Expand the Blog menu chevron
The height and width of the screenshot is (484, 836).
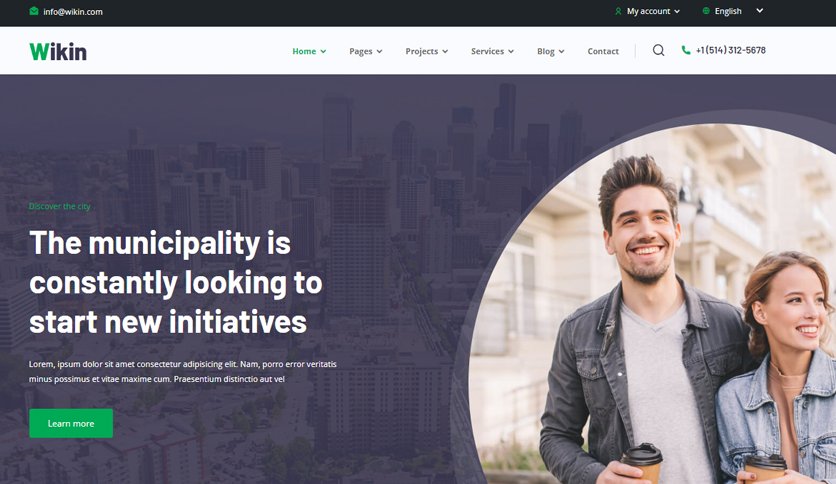tap(561, 52)
